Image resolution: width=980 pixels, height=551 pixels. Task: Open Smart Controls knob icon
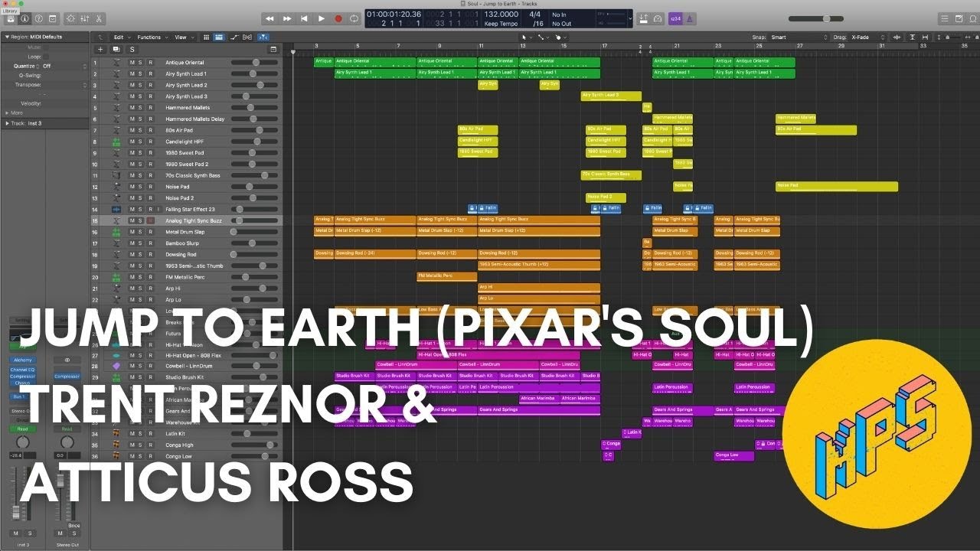71,18
